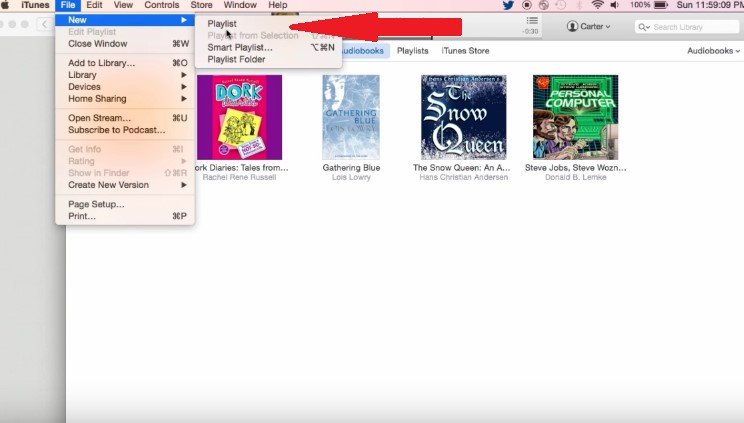Image resolution: width=744 pixels, height=423 pixels.
Task: Switch to the iTunes Store tab
Action: pos(465,51)
